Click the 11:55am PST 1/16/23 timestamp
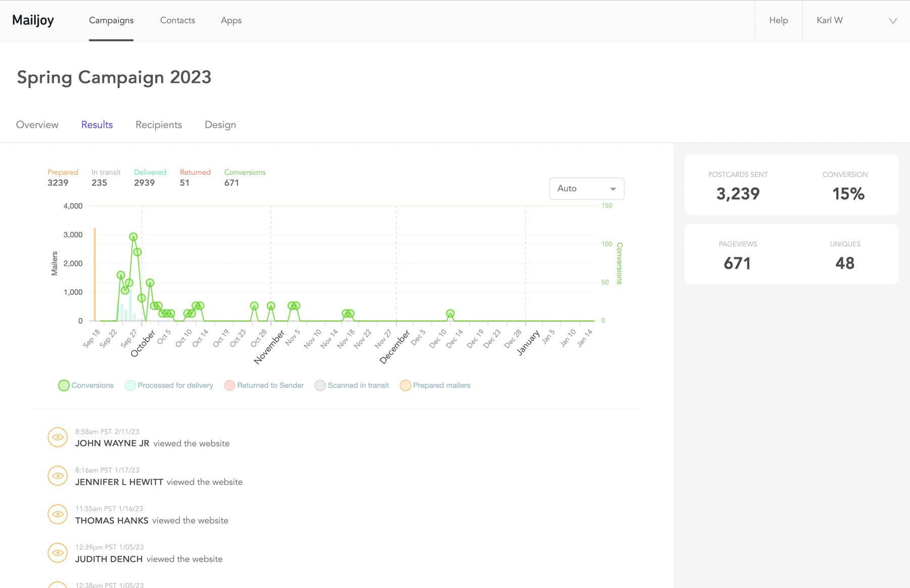The height and width of the screenshot is (588, 910). (109, 509)
